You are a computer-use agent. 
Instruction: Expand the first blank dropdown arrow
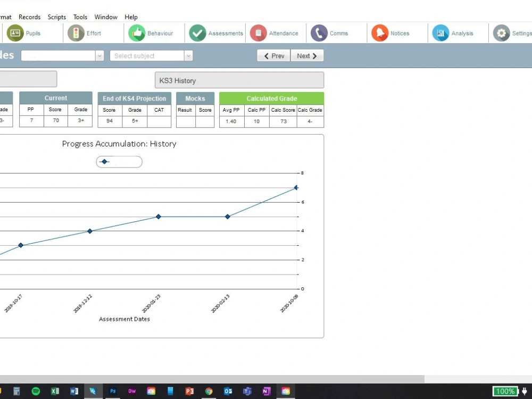pos(99,56)
